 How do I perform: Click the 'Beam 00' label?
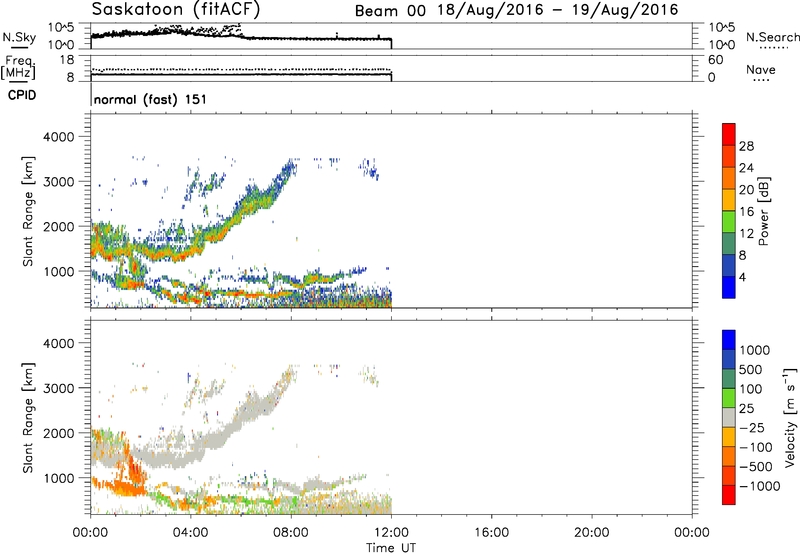390,11
